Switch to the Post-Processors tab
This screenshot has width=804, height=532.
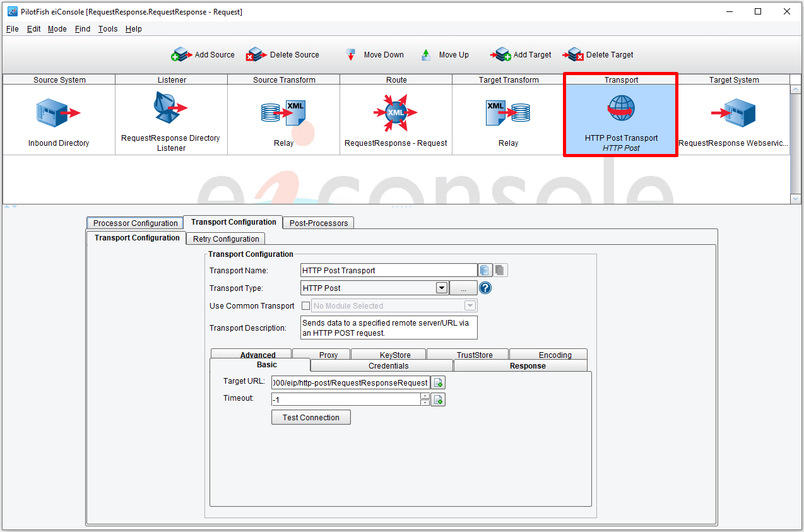click(x=318, y=223)
